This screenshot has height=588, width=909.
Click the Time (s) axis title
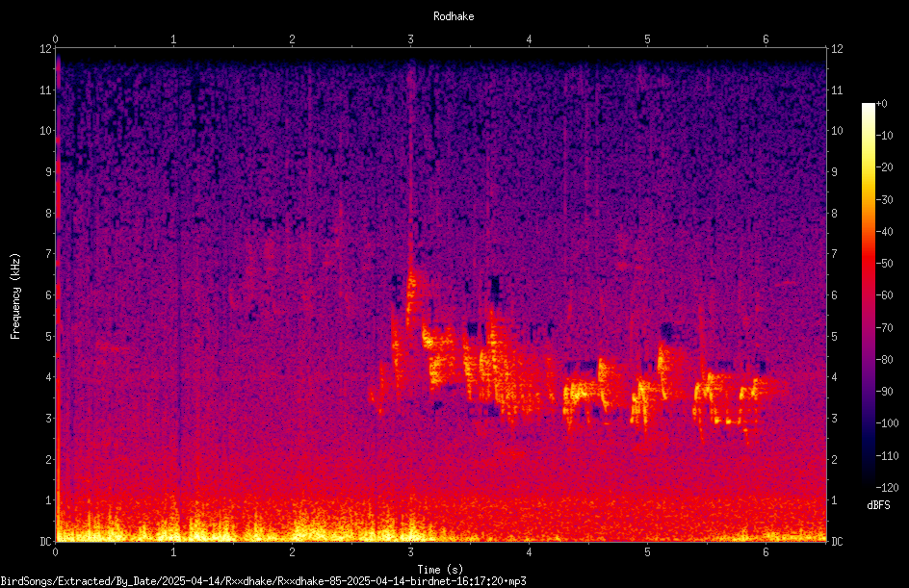pos(440,570)
